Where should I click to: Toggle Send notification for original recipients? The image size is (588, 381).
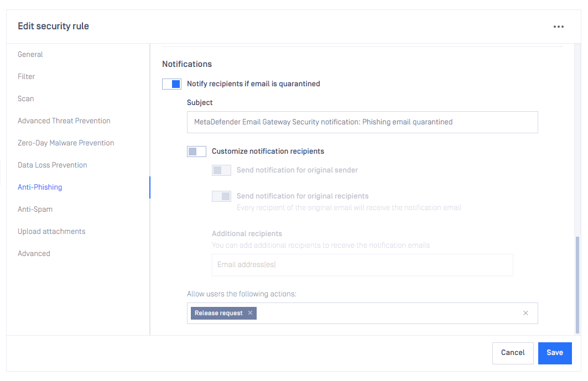[221, 196]
